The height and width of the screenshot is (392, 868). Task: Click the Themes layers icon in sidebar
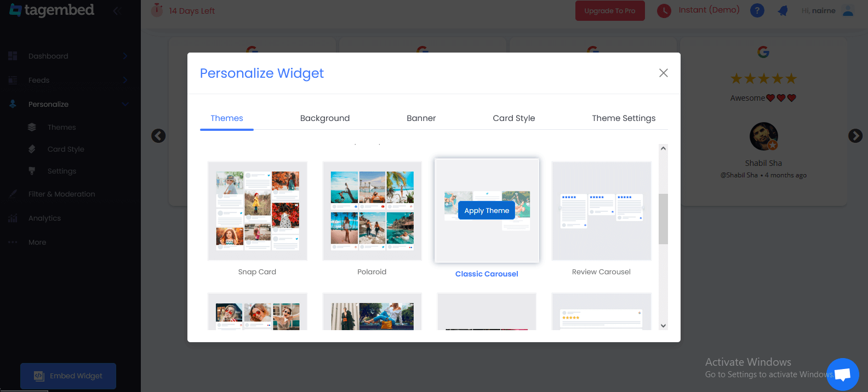click(x=32, y=127)
